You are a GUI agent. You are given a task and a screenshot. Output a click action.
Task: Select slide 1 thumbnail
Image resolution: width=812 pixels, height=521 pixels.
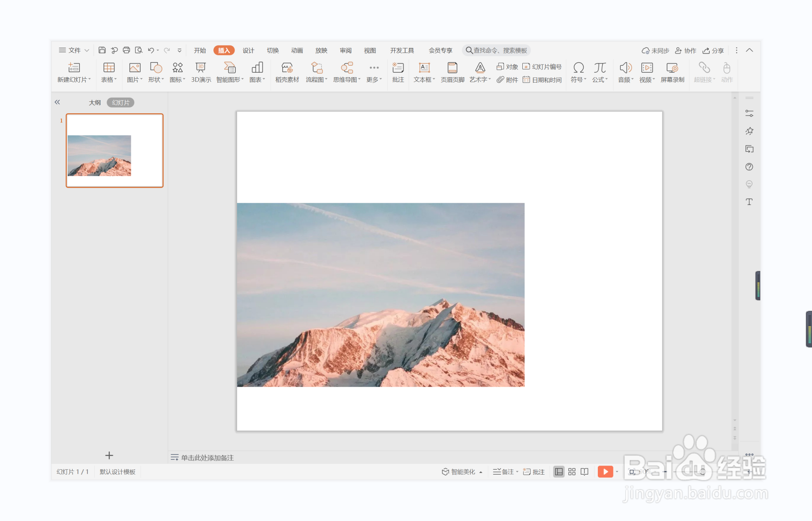point(114,151)
